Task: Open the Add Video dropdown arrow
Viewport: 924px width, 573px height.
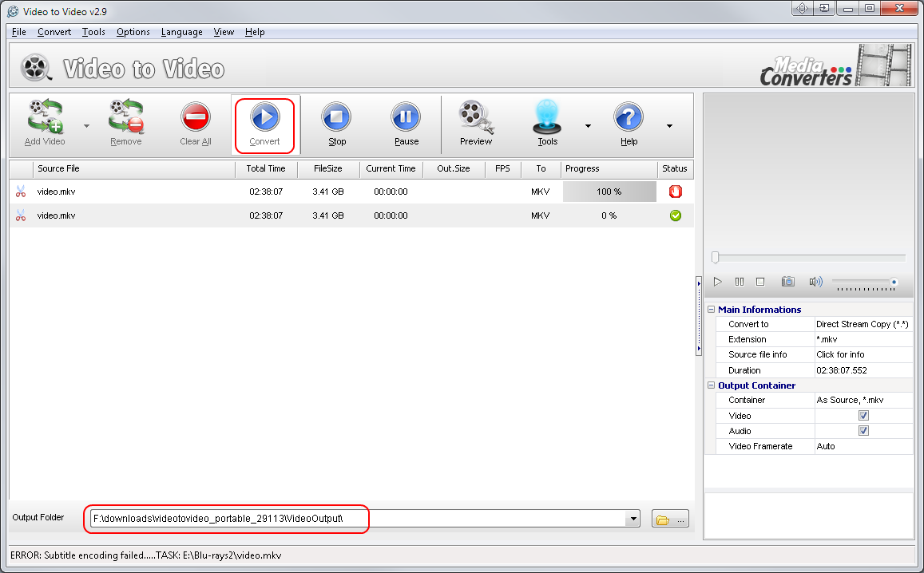Action: pos(86,126)
